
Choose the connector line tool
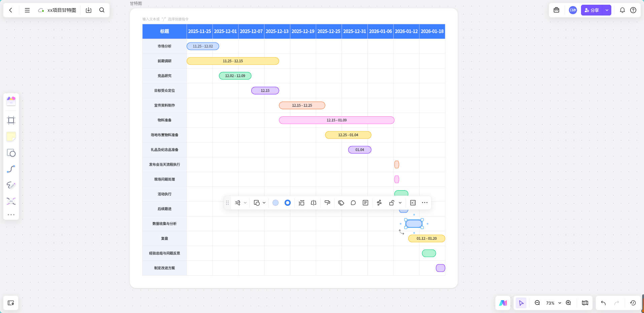(11, 169)
